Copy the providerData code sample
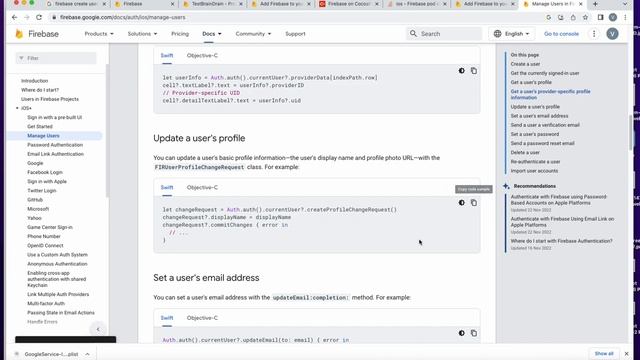Viewport: 640px width, 360px height. 473,71
